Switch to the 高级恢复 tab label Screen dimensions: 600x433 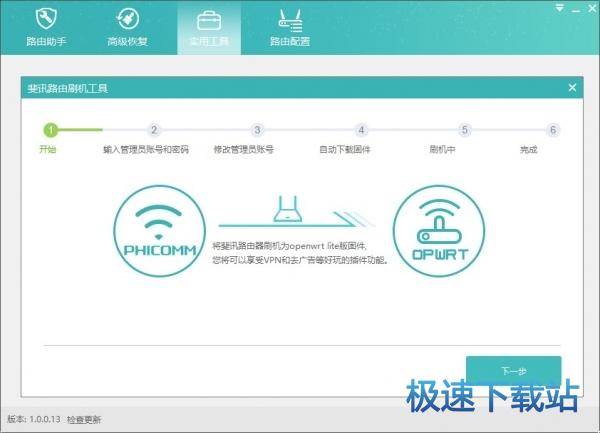pyautogui.click(x=127, y=41)
